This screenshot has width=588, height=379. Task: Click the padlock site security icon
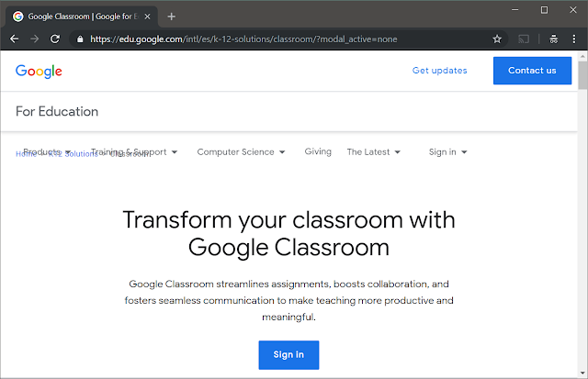click(x=80, y=39)
